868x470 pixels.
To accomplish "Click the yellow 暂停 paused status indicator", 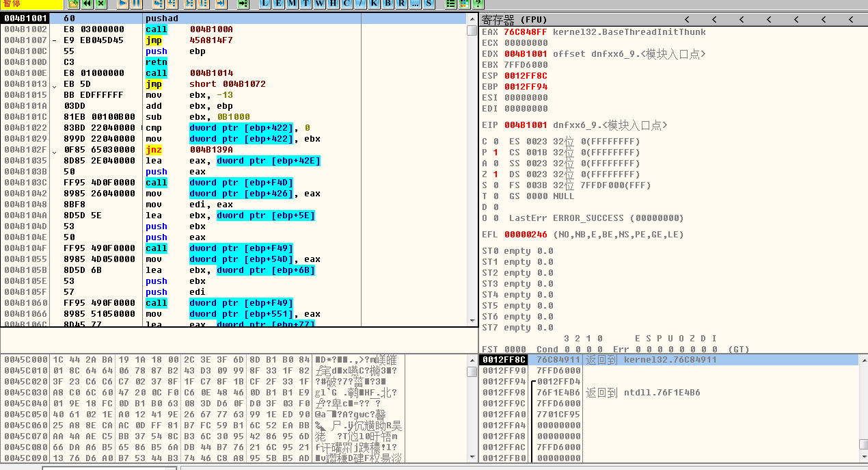I will pos(31,3).
